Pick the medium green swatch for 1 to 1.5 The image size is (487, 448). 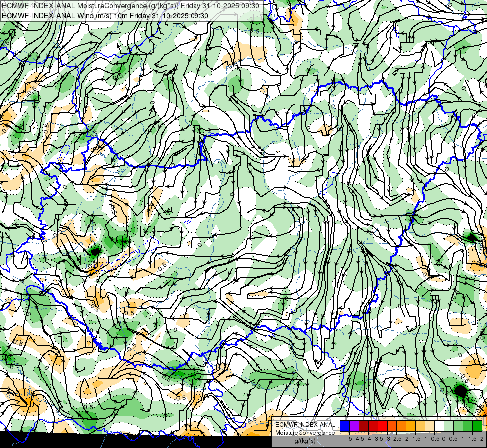click(468, 426)
